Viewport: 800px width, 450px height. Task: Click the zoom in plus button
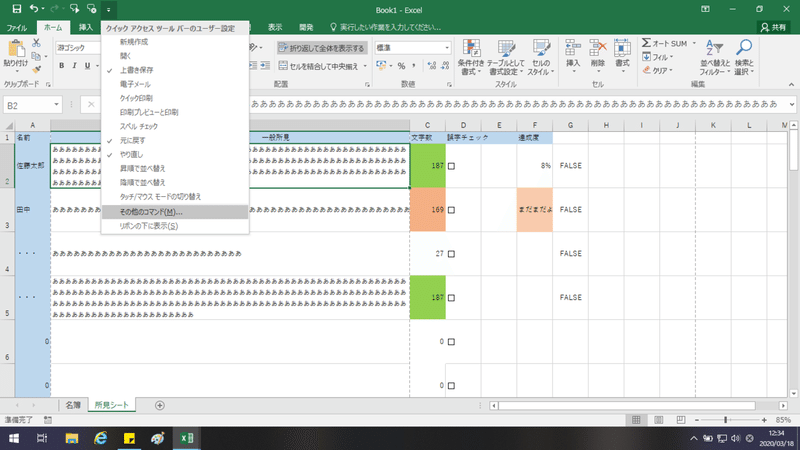[x=764, y=420]
